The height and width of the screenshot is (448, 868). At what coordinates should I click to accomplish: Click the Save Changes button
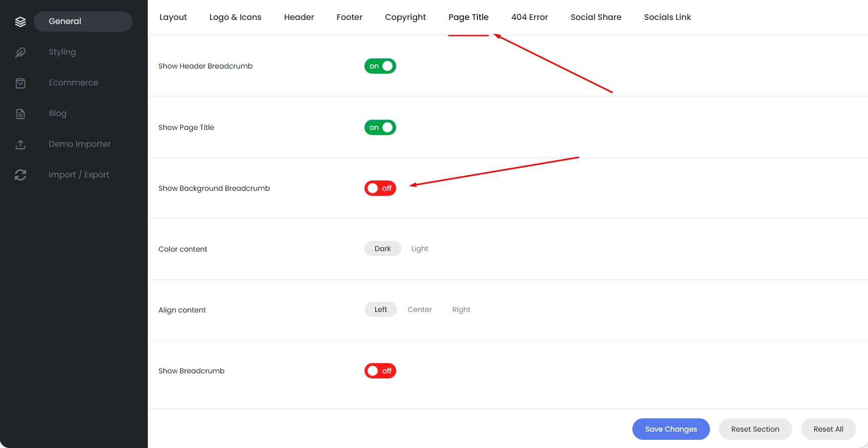coord(671,429)
